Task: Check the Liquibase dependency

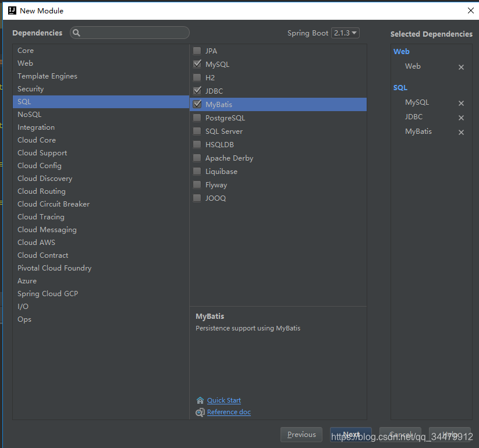Action: click(x=197, y=171)
